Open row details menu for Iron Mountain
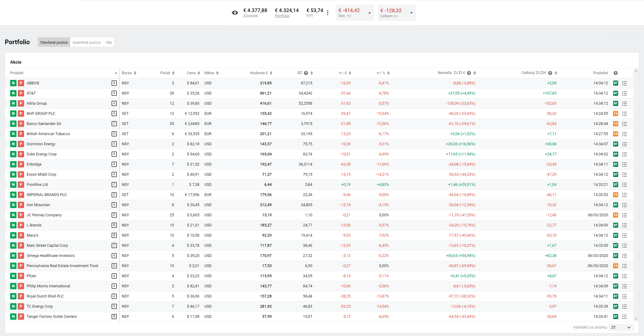644x336 pixels. pos(625,205)
